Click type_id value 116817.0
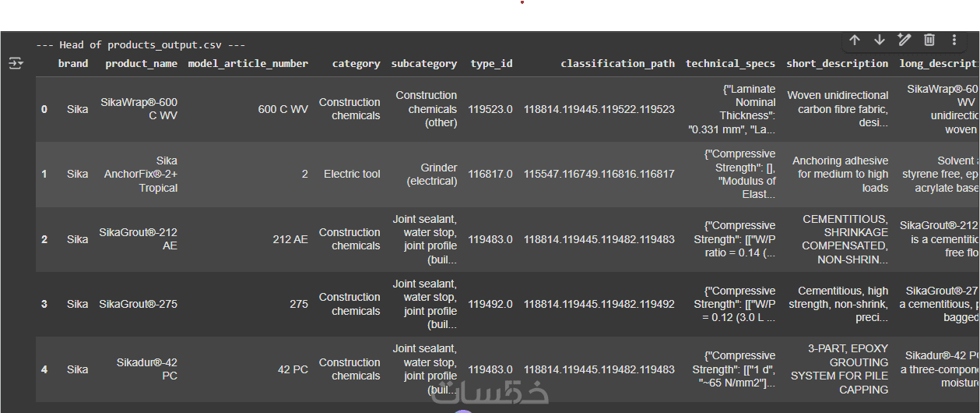Image resolution: width=980 pixels, height=413 pixels. coord(490,174)
